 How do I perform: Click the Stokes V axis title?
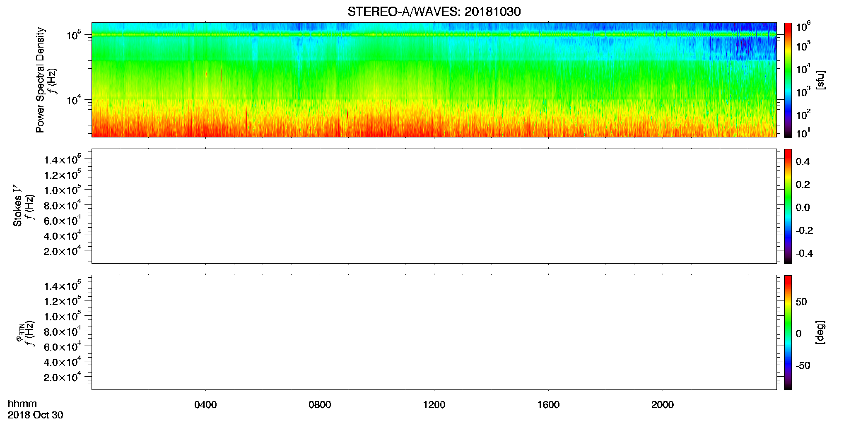17,206
